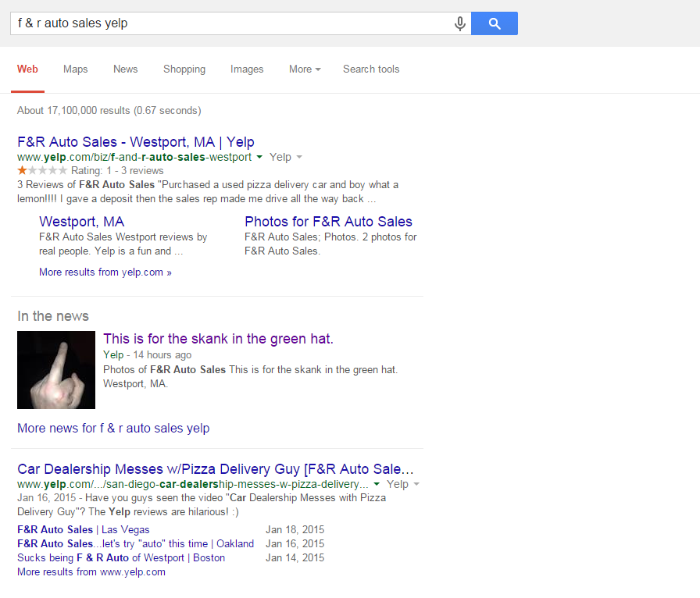Click 'More results from www.yelp.com'
700x598 pixels.
(x=91, y=572)
